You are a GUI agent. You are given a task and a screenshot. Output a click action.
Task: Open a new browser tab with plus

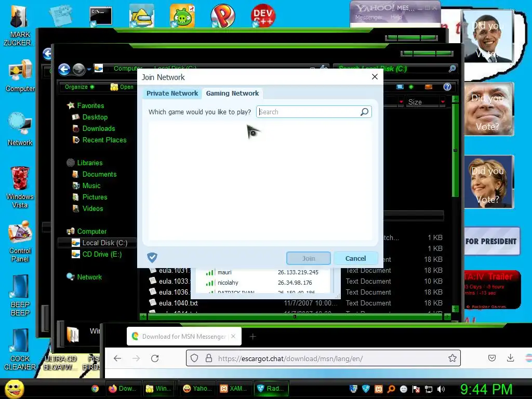click(253, 337)
